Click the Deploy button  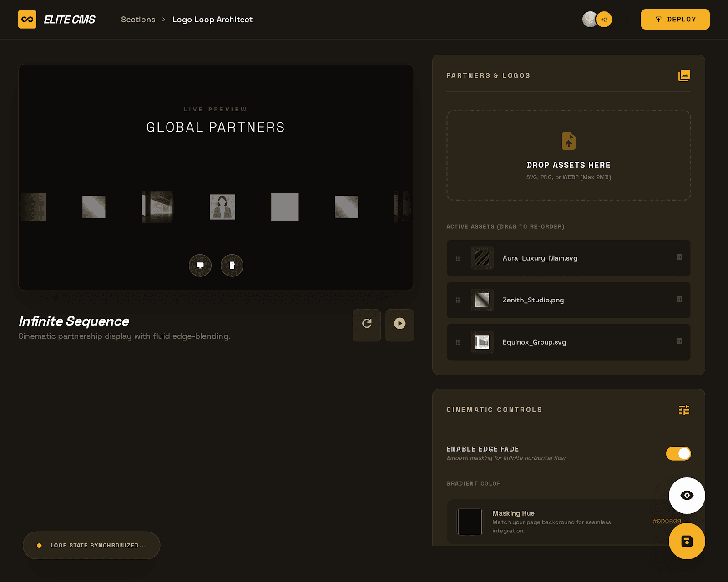(x=675, y=20)
